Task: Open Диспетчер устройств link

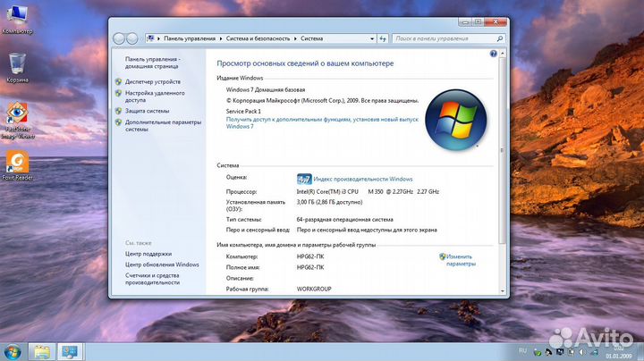Action: point(153,81)
